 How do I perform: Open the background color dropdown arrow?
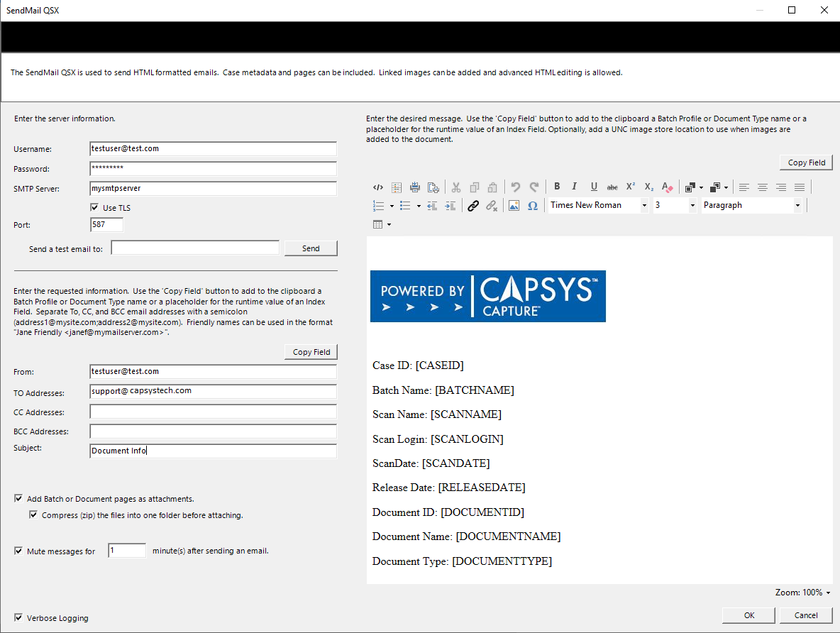[726, 187]
